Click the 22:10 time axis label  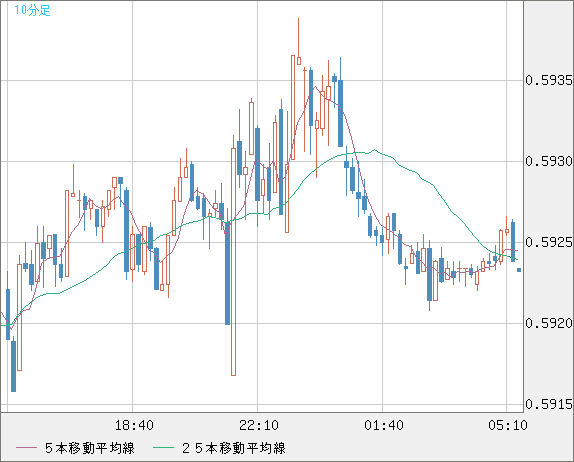pos(259,425)
